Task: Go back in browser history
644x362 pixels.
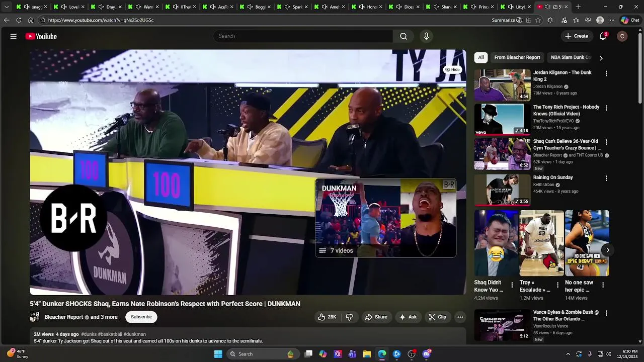Action: (x=7, y=20)
